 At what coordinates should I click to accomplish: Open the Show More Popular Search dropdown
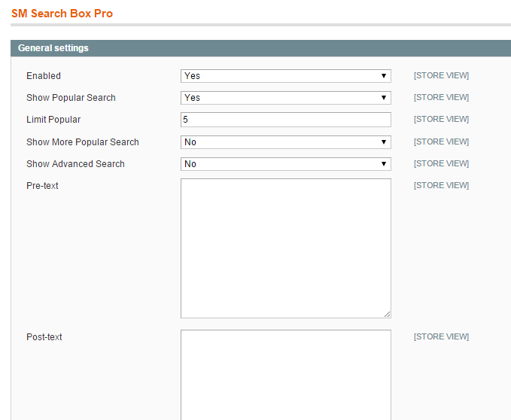(286, 142)
